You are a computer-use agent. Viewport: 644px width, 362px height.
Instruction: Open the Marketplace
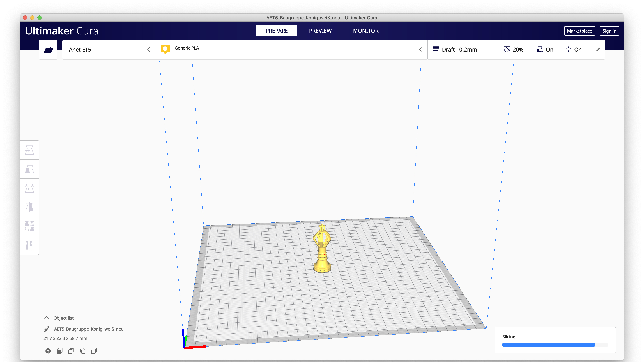click(x=579, y=31)
